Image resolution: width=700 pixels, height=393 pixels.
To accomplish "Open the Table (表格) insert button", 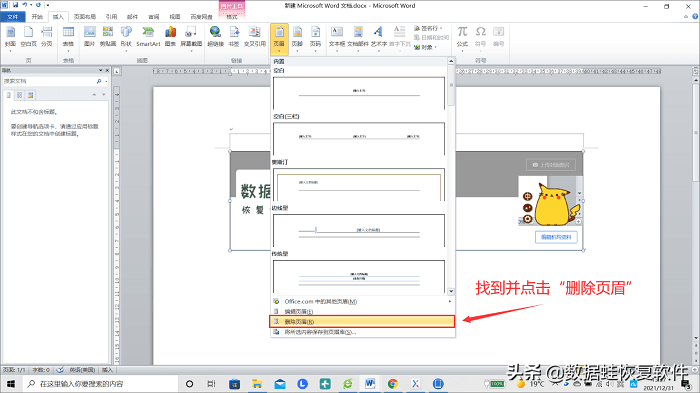I will pyautogui.click(x=68, y=37).
